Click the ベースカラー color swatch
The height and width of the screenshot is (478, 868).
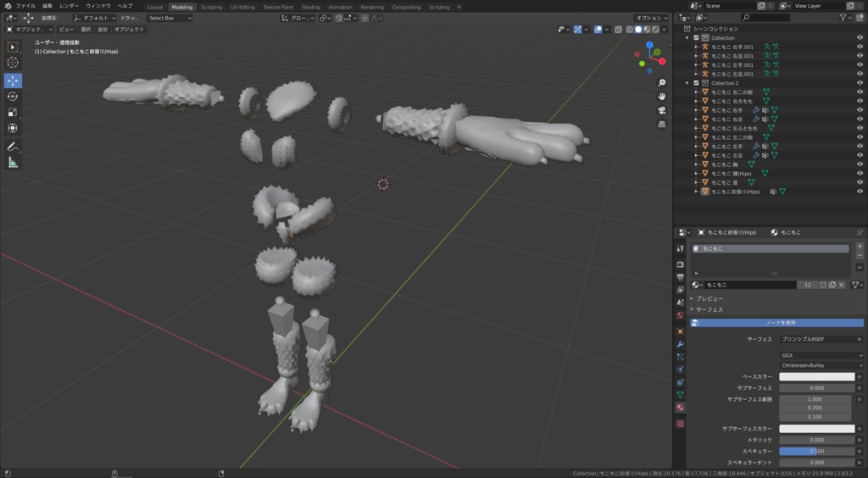(817, 377)
